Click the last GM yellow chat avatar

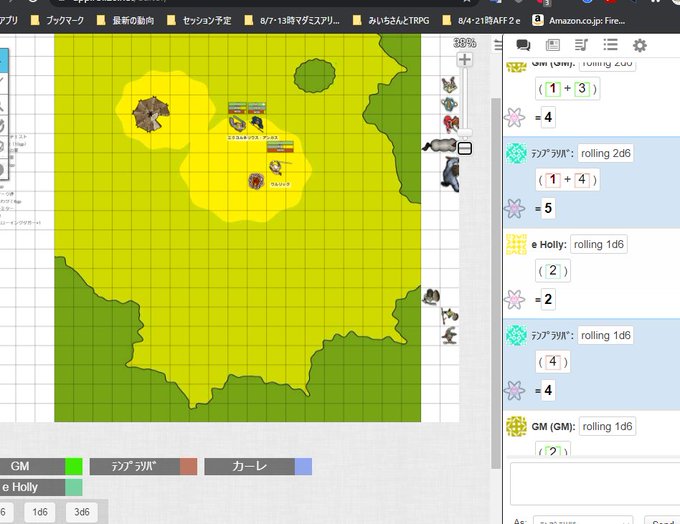point(516,426)
